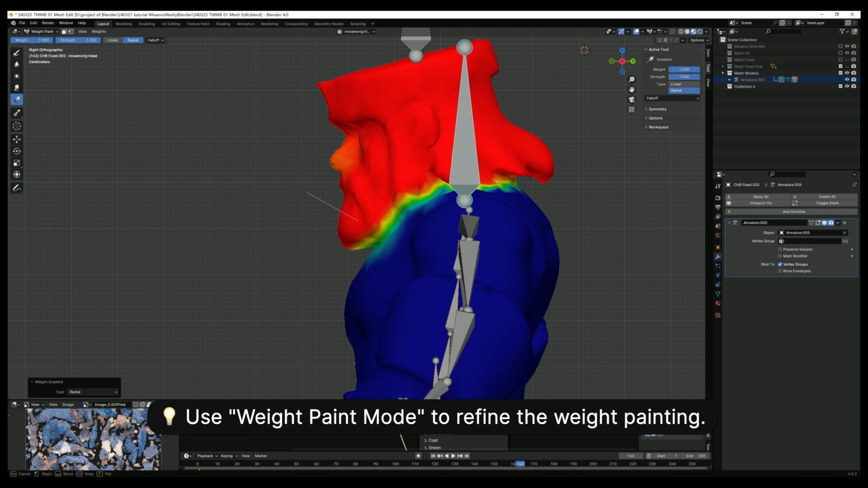
Task: Switch perspective/orthographic grid icon
Action: point(632,109)
